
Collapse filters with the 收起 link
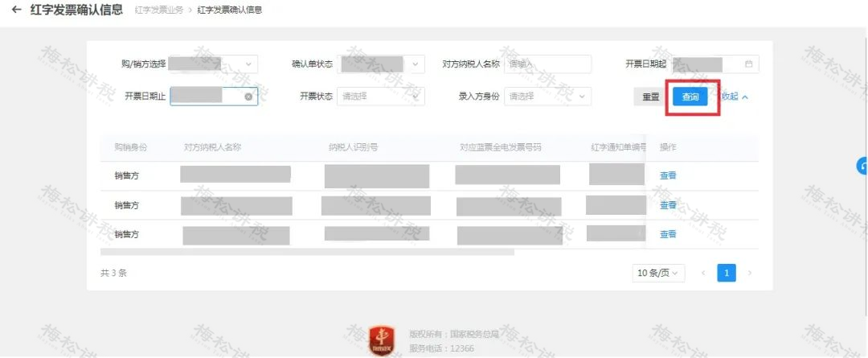coord(735,97)
